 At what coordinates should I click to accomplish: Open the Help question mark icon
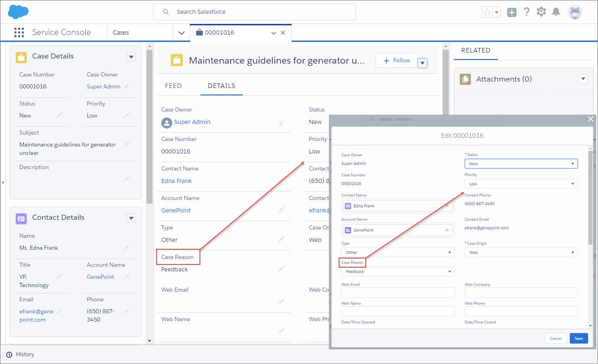(x=527, y=12)
